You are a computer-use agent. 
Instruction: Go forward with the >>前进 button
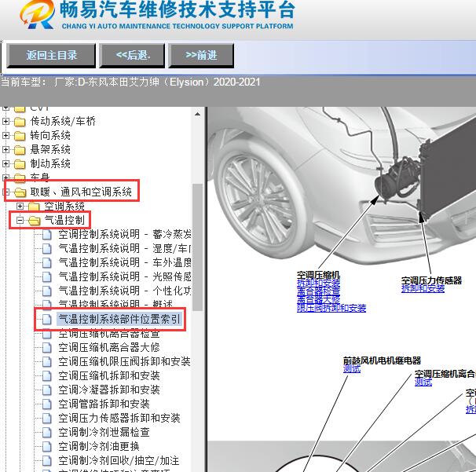pos(201,55)
